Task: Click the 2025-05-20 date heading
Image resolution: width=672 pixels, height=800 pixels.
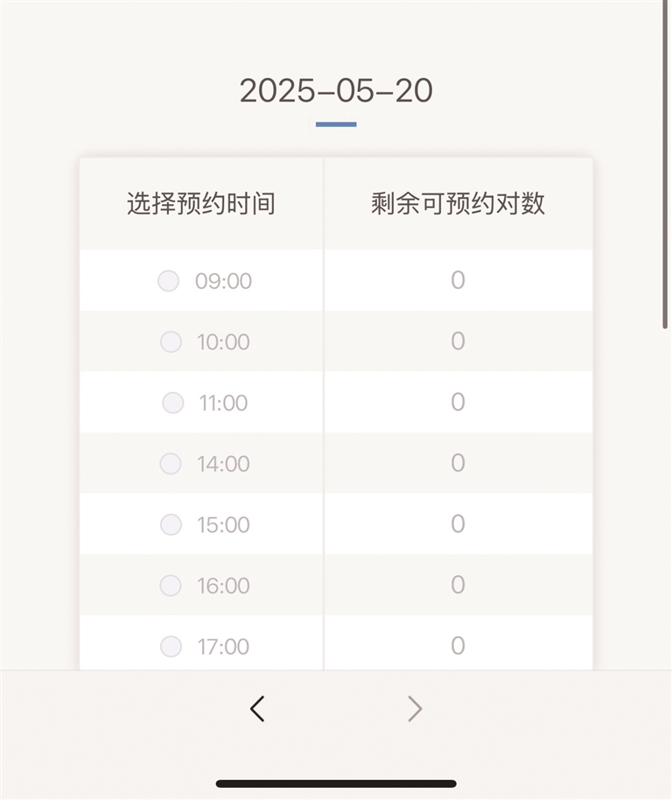Action: tap(336, 91)
